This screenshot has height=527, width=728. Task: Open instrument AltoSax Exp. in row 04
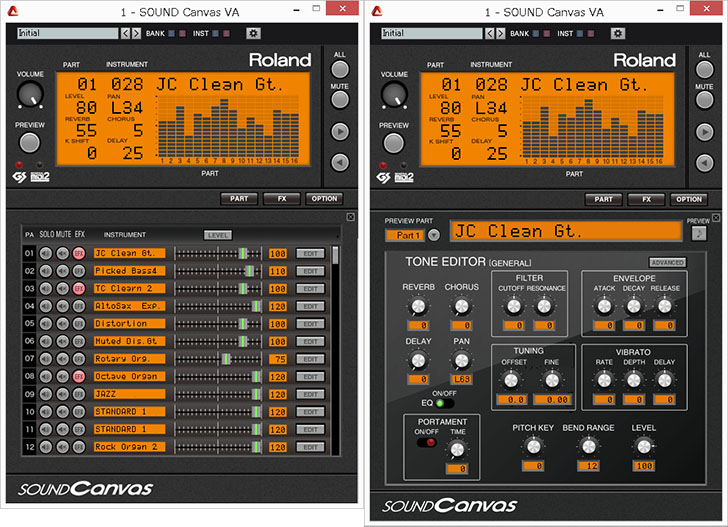[x=130, y=306]
